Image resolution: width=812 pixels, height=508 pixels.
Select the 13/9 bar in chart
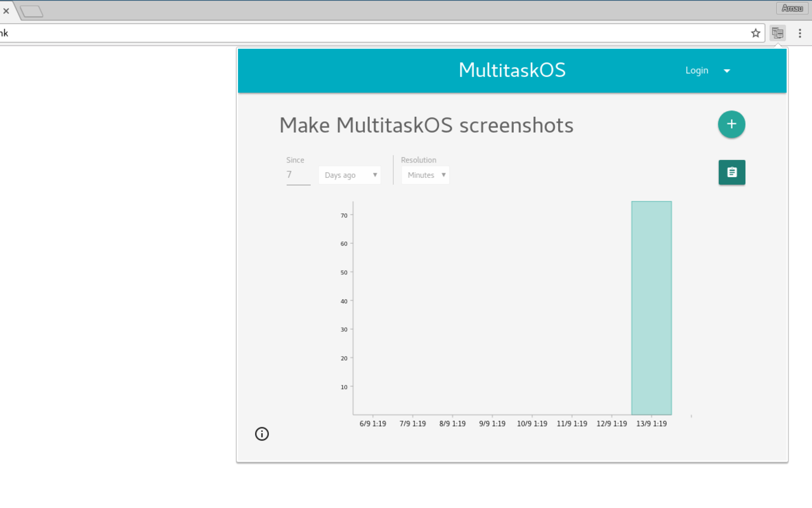tap(652, 308)
